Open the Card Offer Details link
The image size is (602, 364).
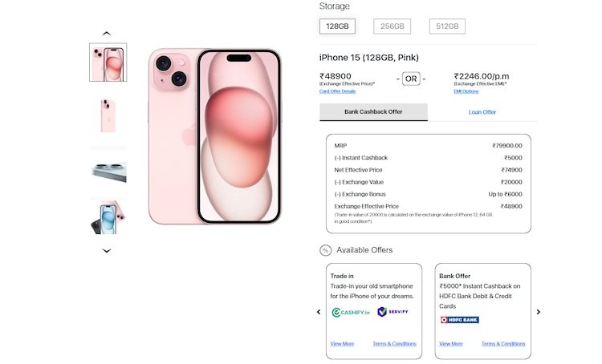337,91
